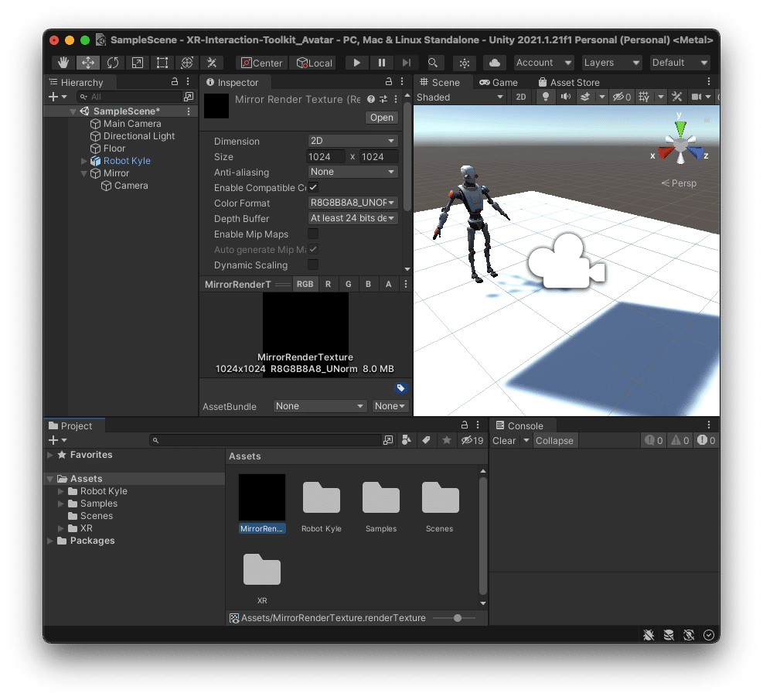Screen dimensions: 763x700
Task: Toggle Console error count filter
Action: click(x=706, y=441)
